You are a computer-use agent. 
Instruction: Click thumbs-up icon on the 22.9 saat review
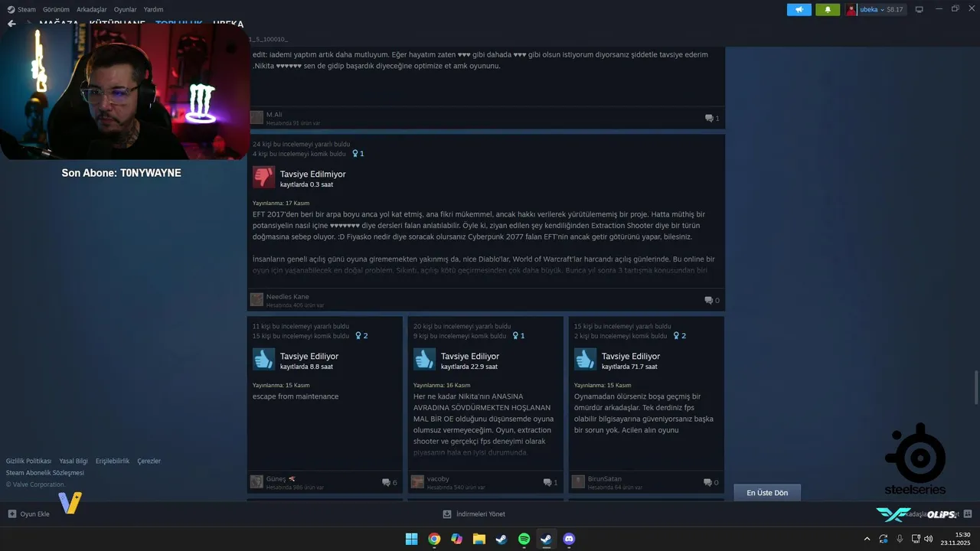click(x=424, y=359)
